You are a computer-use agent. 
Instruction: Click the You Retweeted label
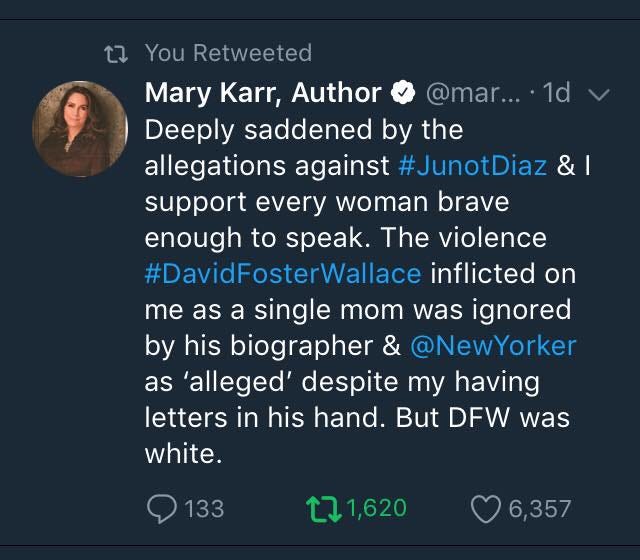[x=229, y=53]
